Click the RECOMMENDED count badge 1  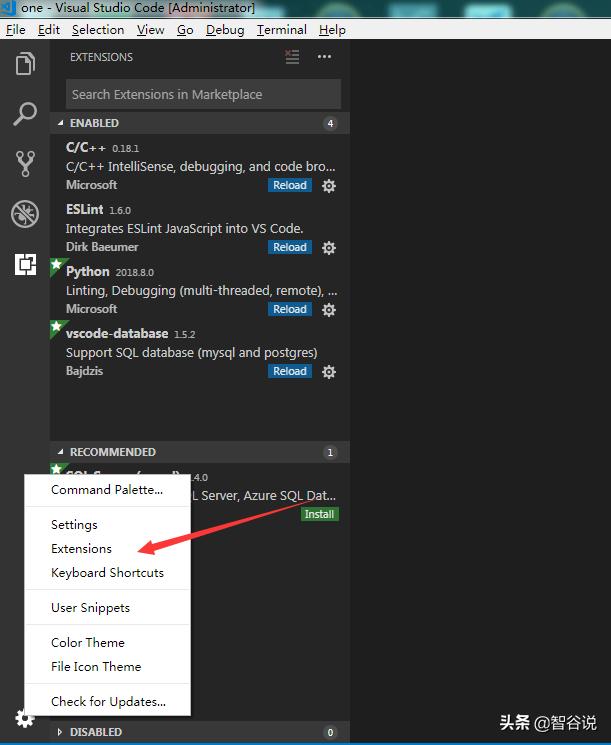[x=330, y=452]
